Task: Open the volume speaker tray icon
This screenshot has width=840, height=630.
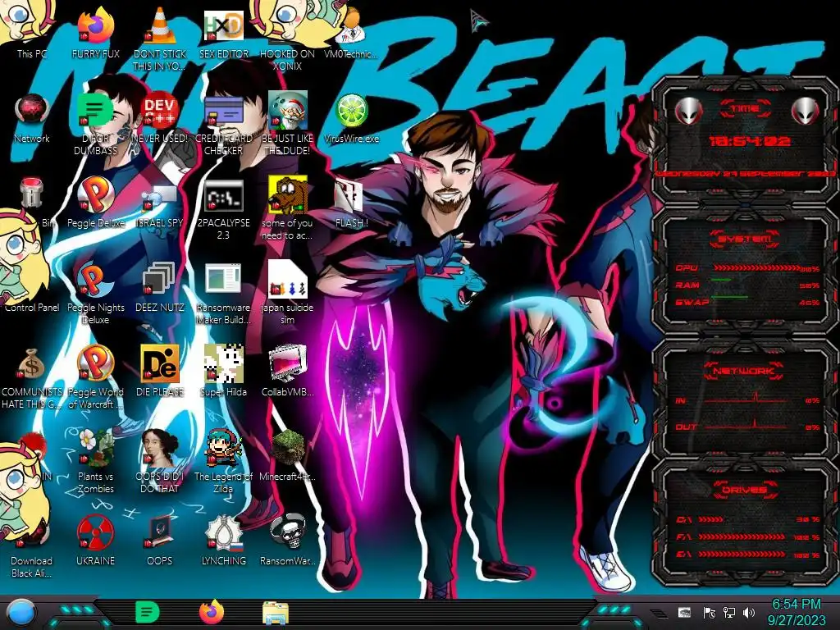Action: (749, 613)
